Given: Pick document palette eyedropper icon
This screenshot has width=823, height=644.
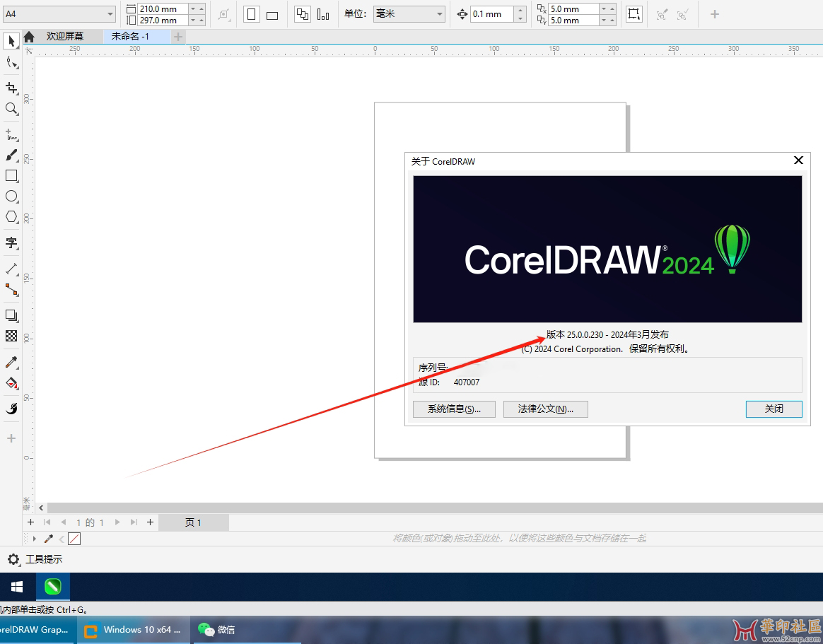Looking at the screenshot, I should pyautogui.click(x=49, y=539).
